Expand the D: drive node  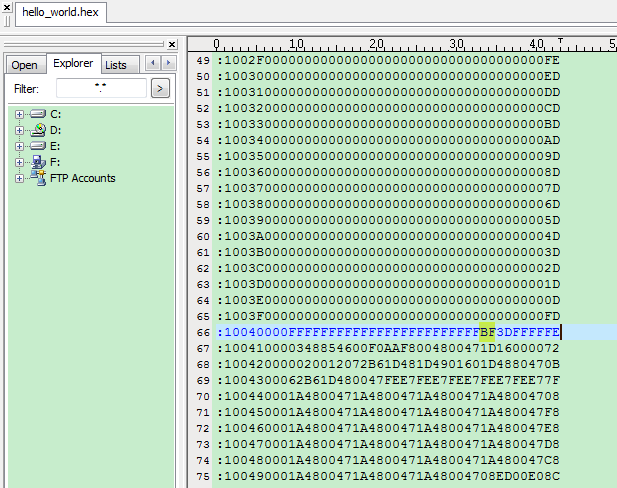click(x=19, y=130)
